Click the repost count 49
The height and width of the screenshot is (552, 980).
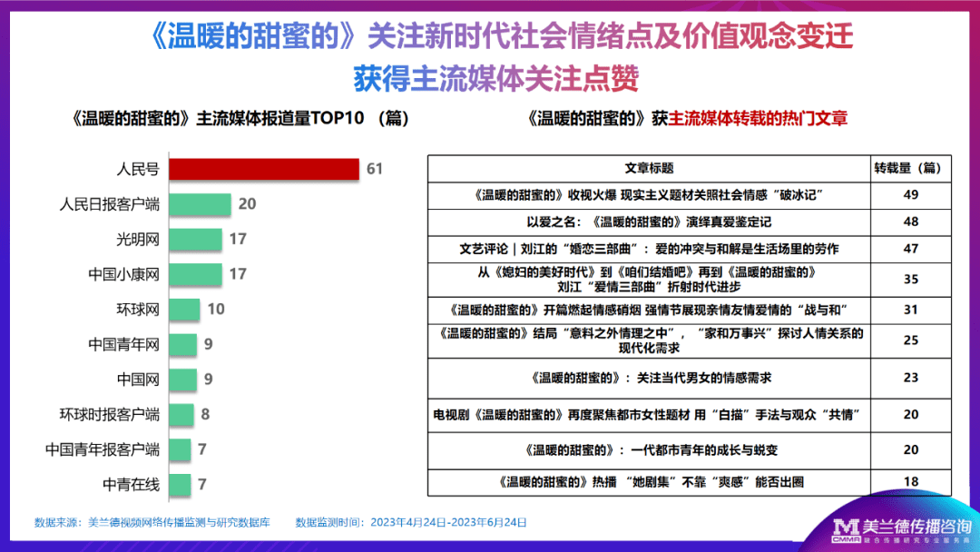[911, 194]
